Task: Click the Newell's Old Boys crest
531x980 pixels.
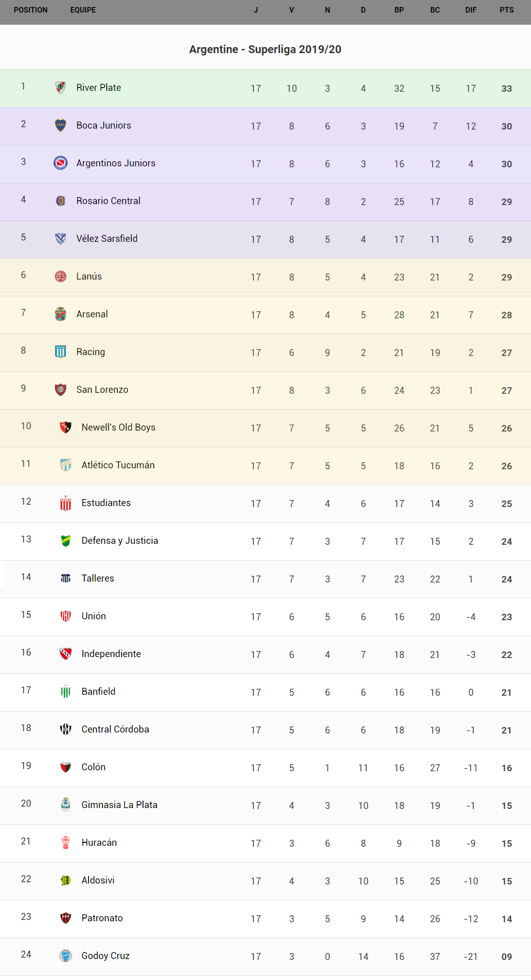Action: click(66, 427)
